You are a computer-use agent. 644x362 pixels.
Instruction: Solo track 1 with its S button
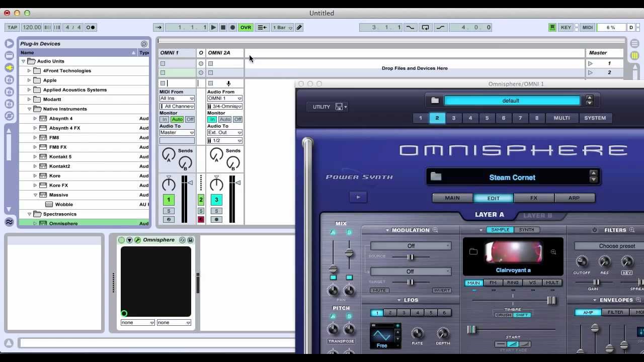click(x=169, y=211)
